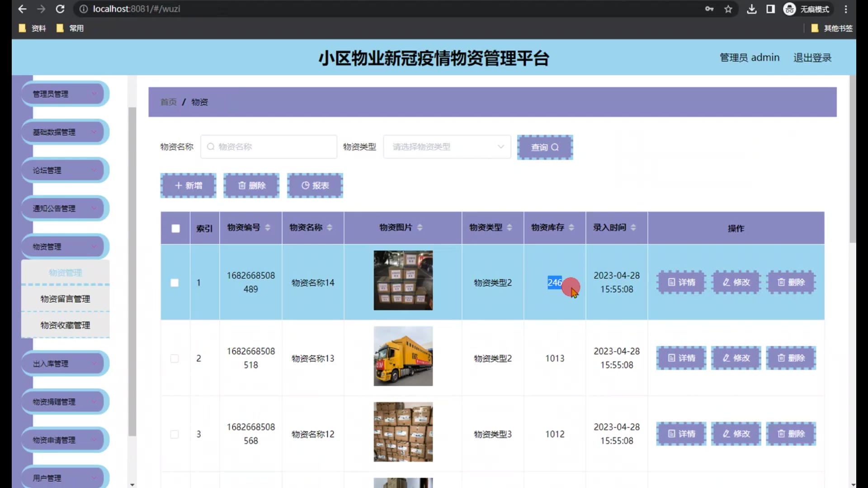Click the browser reload page icon
The image size is (868, 488).
coord(60,9)
